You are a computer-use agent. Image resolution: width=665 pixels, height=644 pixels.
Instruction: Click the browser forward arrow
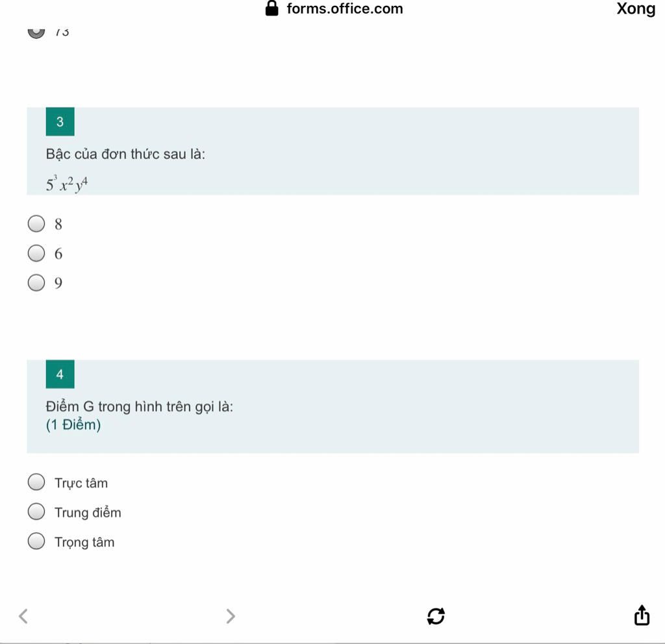[x=230, y=615]
